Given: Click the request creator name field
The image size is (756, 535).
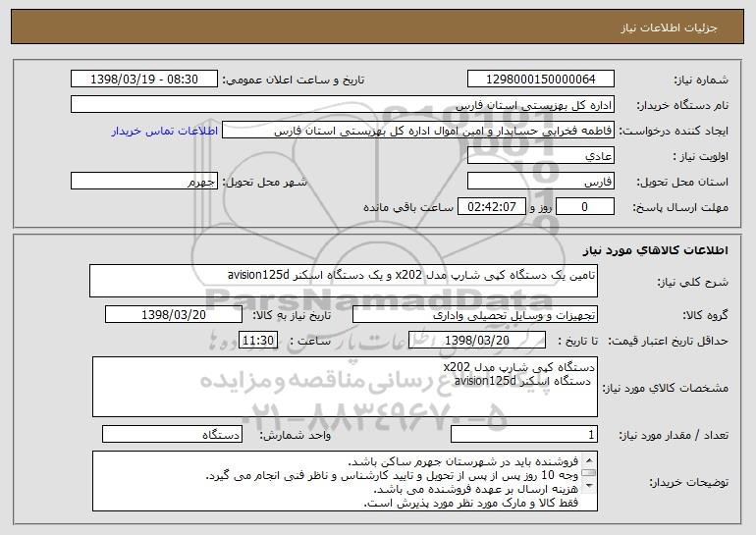Looking at the screenshot, I should 418,131.
